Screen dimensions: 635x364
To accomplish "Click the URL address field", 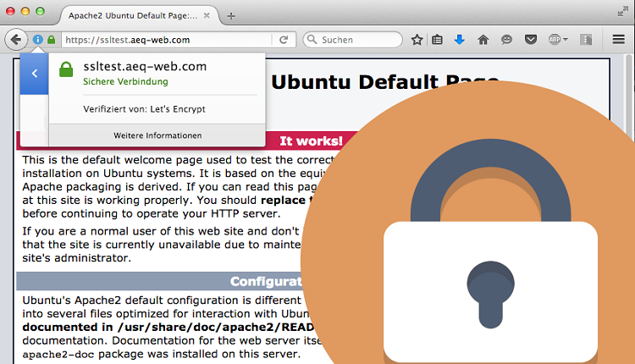I will pos(168,40).
